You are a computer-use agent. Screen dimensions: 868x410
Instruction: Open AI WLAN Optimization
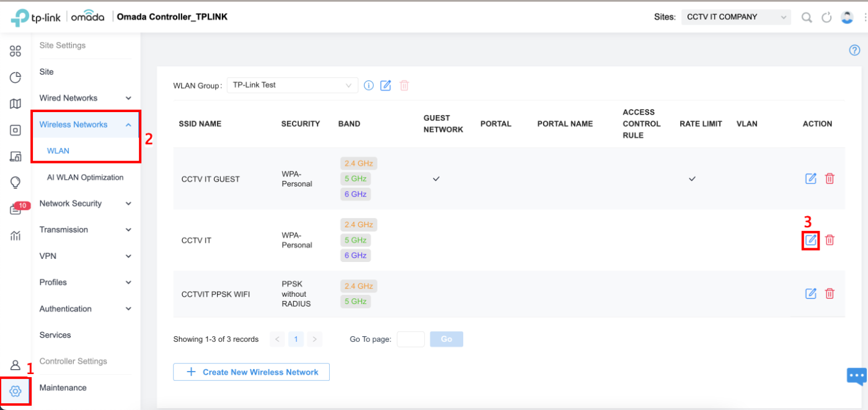(85, 177)
